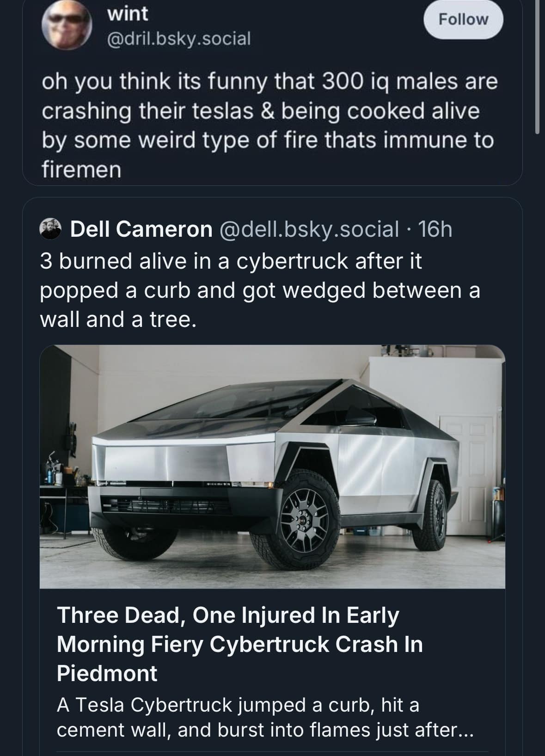Click the @dril.bsky.social handle
Screen dimensions: 545x756
178,38
